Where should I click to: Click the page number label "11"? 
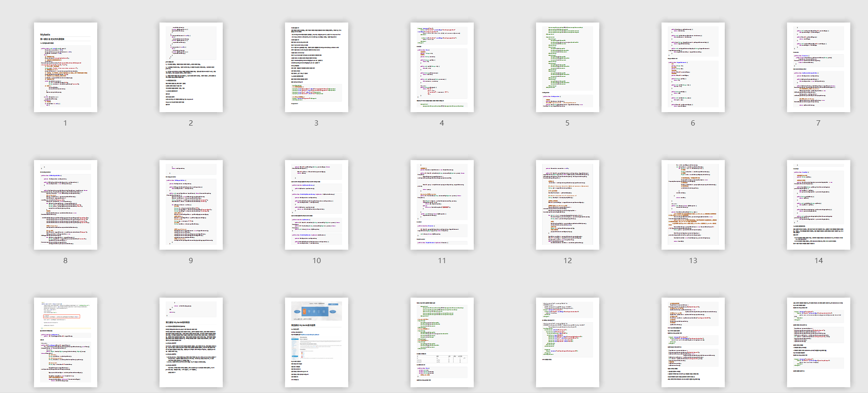[442, 261]
